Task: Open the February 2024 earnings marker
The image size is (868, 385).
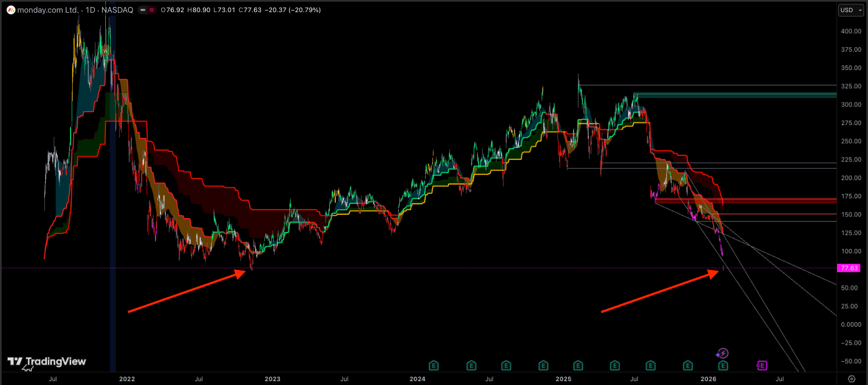Action: tap(434, 365)
